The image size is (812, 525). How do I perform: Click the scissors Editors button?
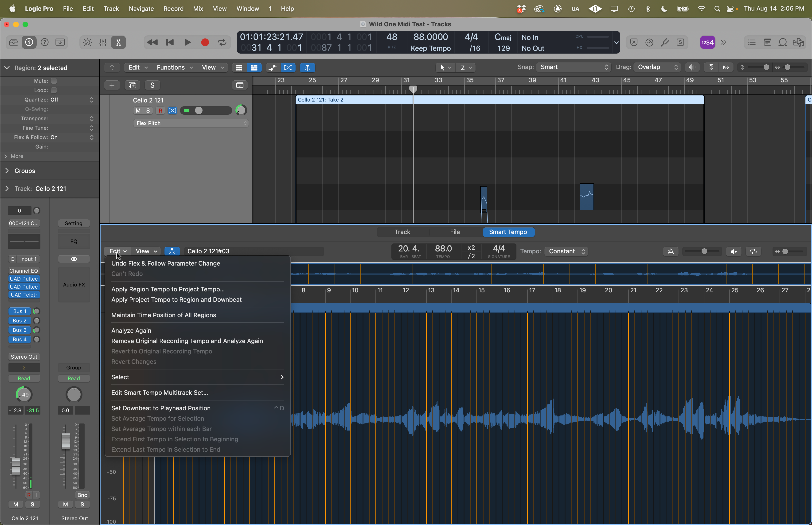[118, 42]
